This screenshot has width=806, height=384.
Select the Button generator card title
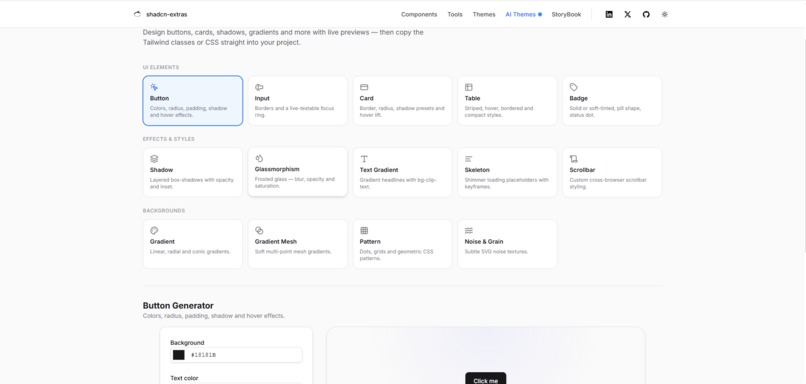159,98
